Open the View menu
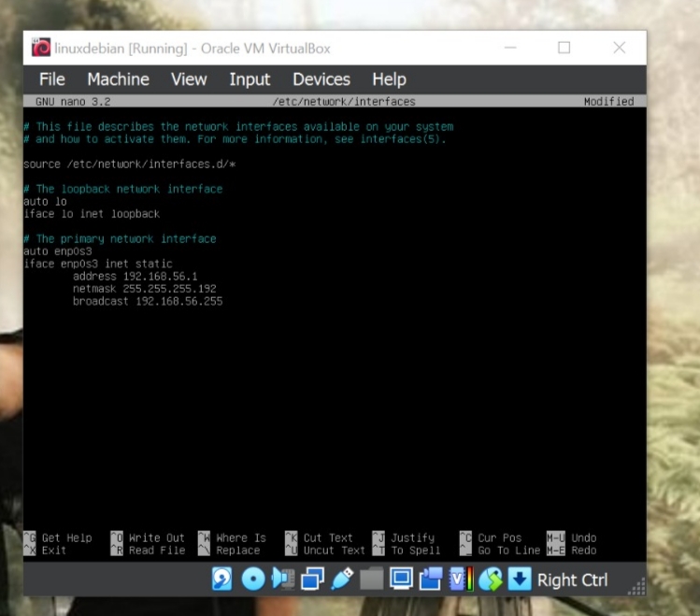This screenshot has width=700, height=616. [189, 79]
